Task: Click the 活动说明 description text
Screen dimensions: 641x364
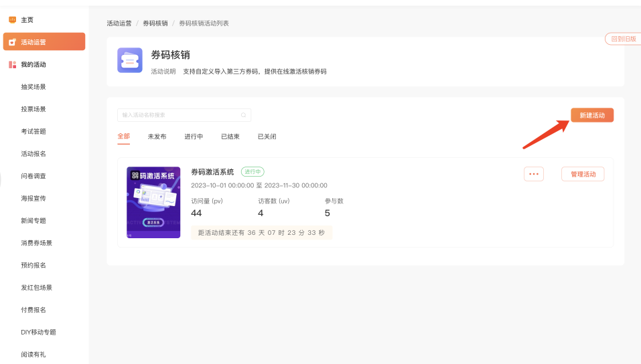Action: coord(255,72)
